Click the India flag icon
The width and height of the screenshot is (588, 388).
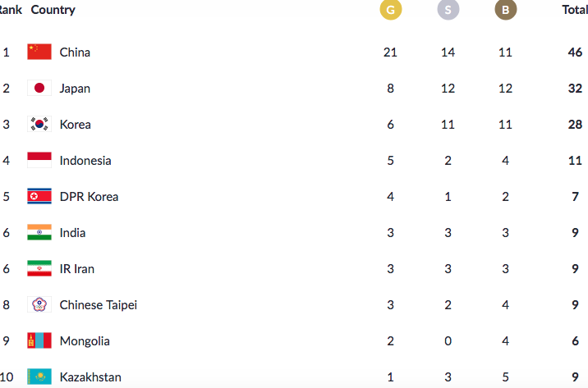tap(39, 232)
